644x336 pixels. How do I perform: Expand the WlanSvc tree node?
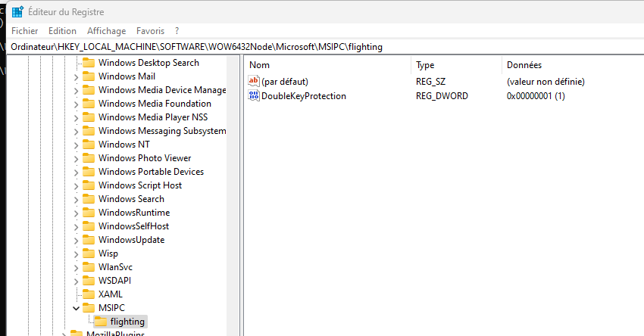click(76, 267)
